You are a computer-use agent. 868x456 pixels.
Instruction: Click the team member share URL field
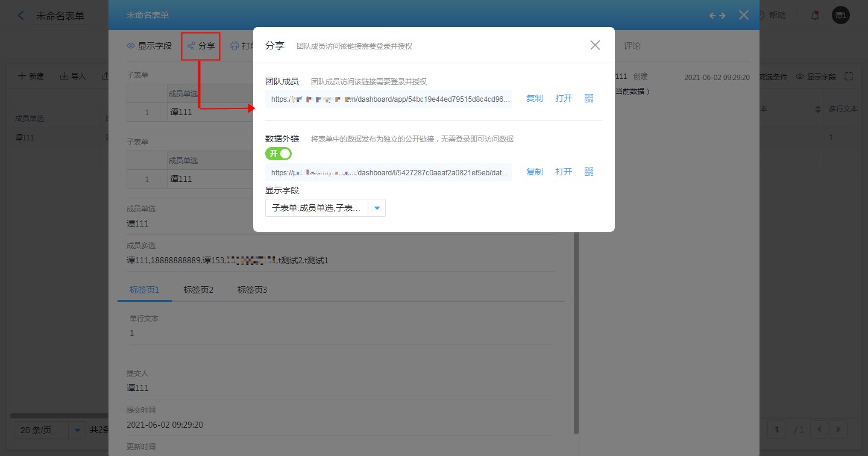tap(389, 99)
